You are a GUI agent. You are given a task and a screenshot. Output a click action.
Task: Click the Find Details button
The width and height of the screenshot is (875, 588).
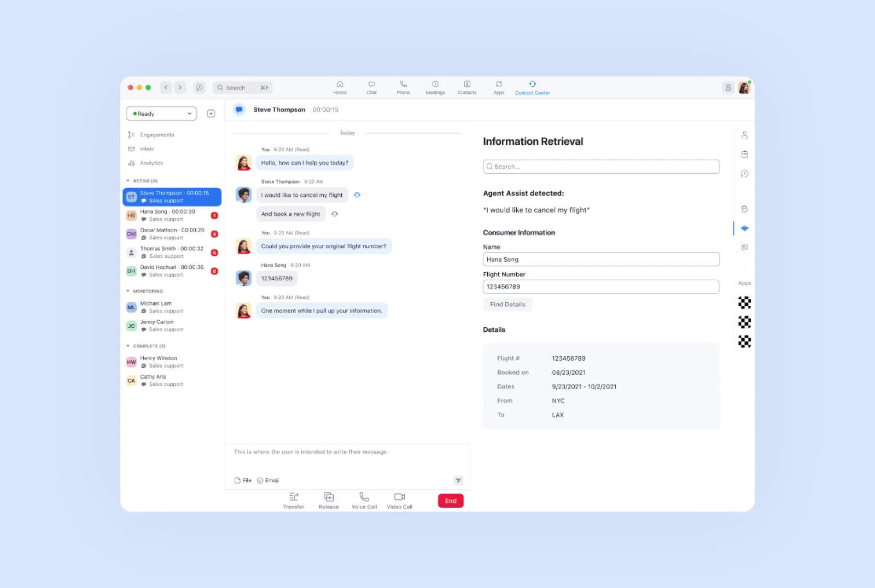click(507, 304)
